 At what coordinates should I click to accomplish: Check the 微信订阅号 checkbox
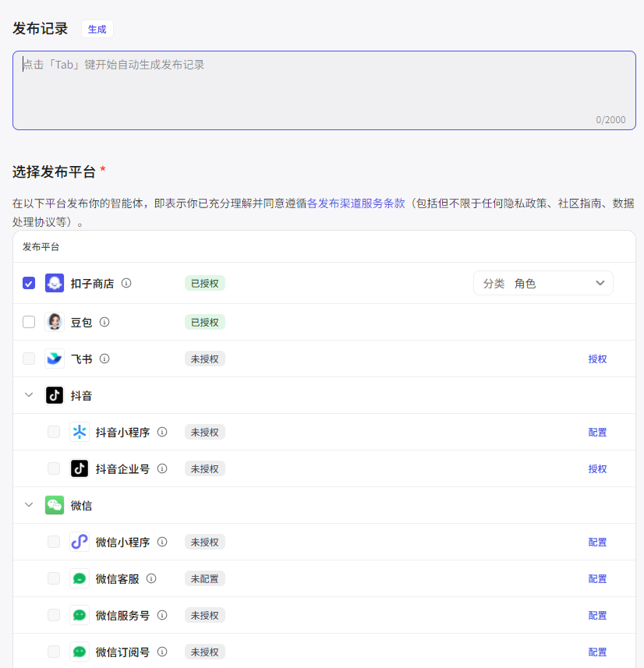tap(54, 652)
